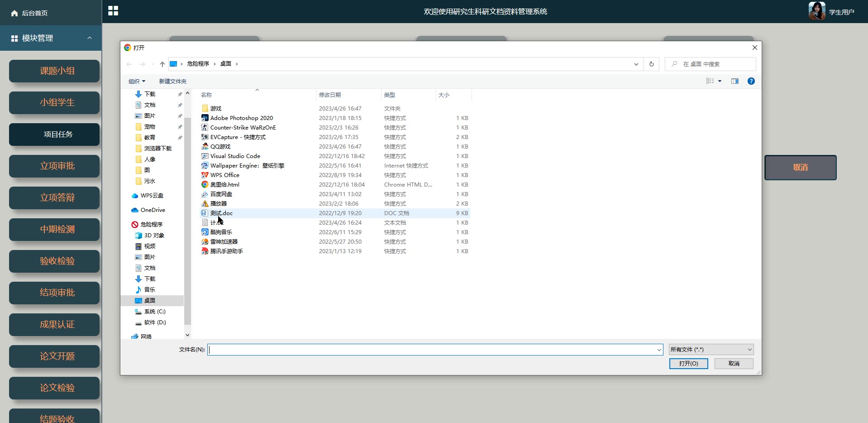Open the 中期检测 sidebar menu item

pyautogui.click(x=54, y=230)
